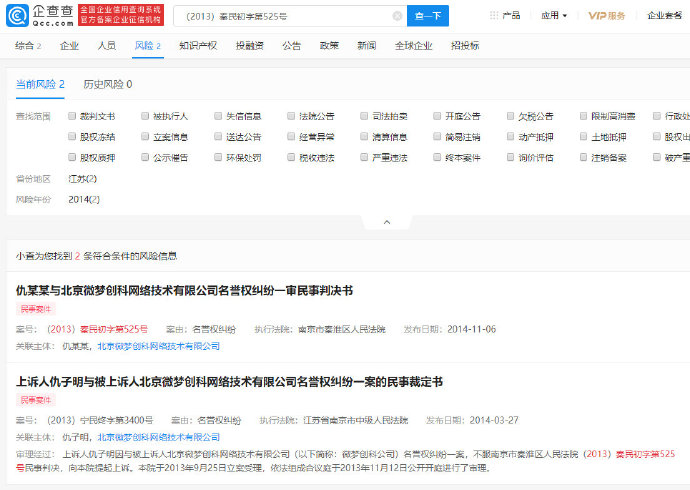Open company link in second result's 关联主体
Viewport: 690px width, 490px height.
pyautogui.click(x=158, y=438)
